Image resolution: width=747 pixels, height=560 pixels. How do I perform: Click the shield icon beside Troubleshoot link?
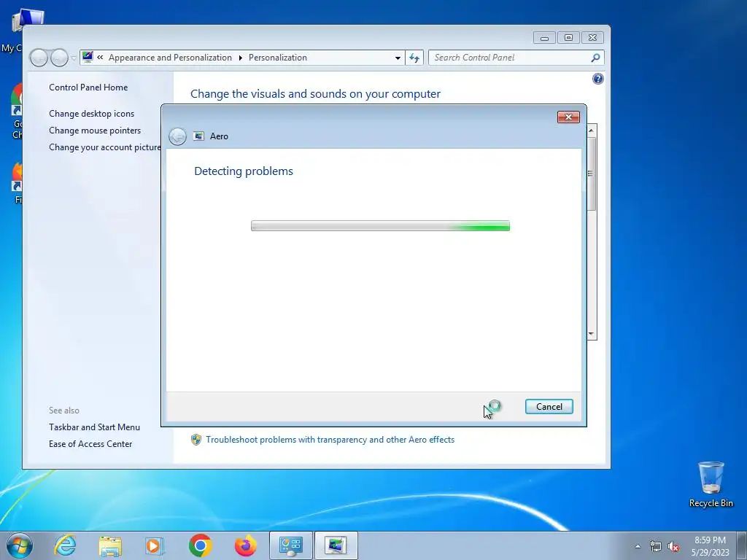tap(196, 440)
